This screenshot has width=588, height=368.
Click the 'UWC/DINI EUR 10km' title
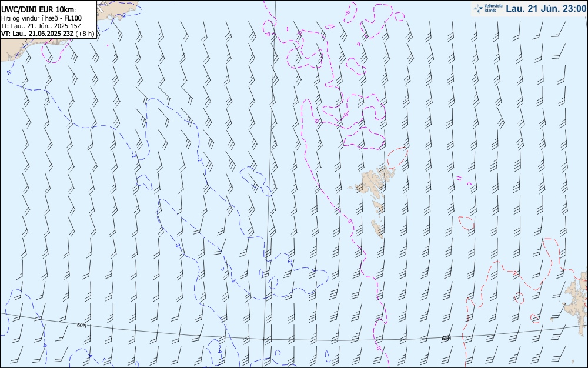coord(38,10)
